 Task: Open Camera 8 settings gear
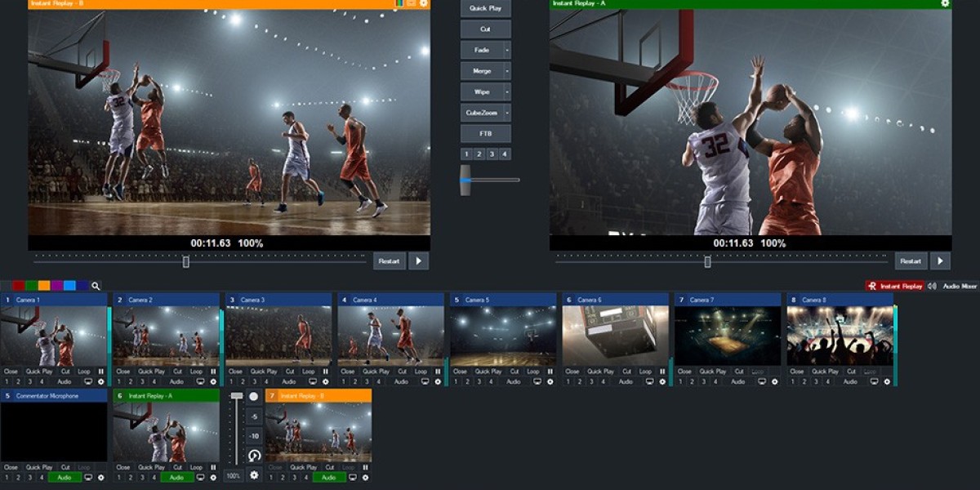pos(887,381)
